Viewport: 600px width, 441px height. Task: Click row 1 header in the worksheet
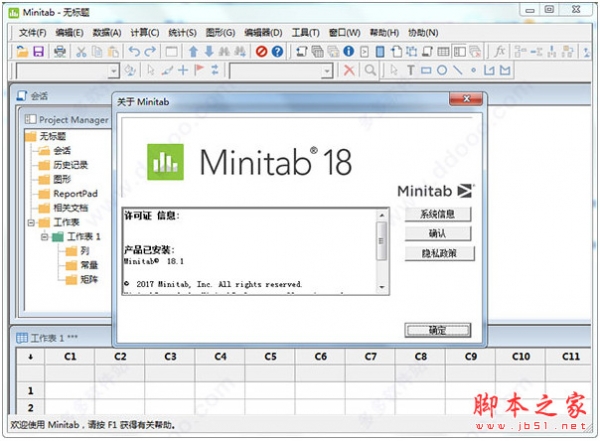[31, 391]
